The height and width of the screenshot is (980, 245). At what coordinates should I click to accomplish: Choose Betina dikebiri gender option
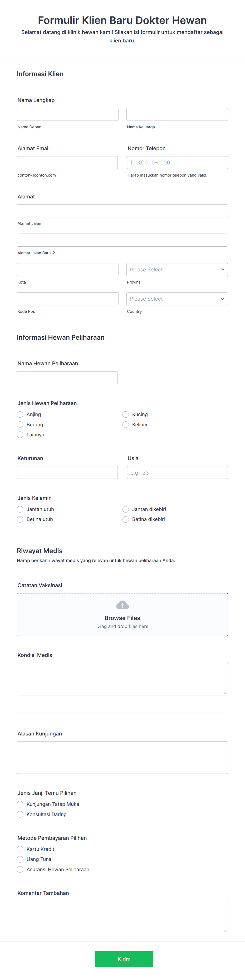click(126, 519)
